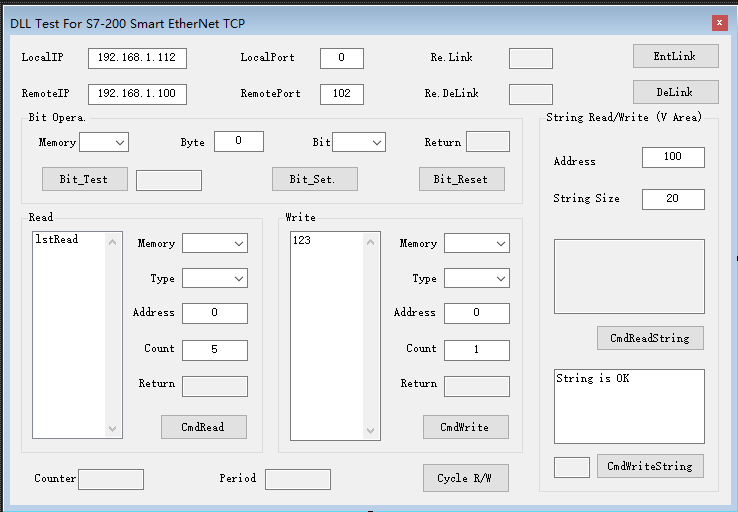This screenshot has height=512, width=738.
Task: Open the Read group Type dropdown
Action: point(215,278)
